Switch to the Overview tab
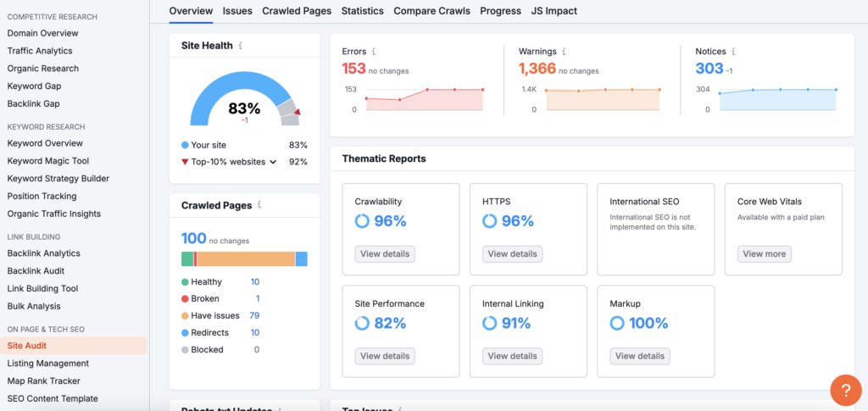This screenshot has width=868, height=411. click(x=191, y=10)
